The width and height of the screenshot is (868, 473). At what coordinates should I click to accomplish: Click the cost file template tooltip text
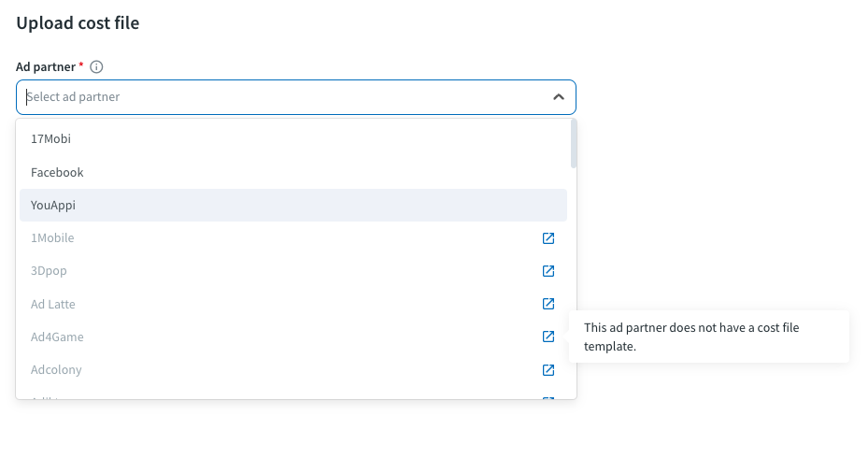[691, 337]
